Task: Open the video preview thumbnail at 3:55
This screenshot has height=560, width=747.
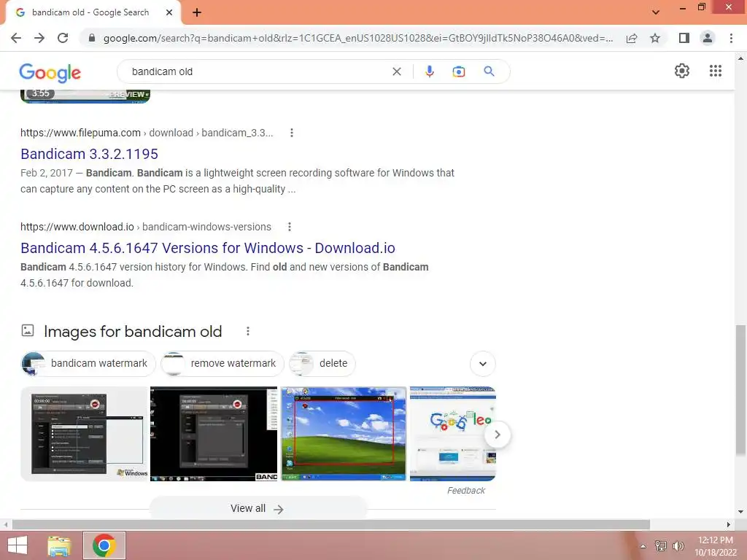Action: [85, 96]
